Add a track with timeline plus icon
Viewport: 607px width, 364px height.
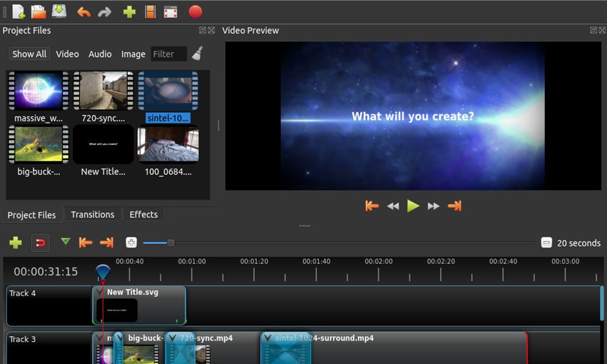[x=16, y=243]
